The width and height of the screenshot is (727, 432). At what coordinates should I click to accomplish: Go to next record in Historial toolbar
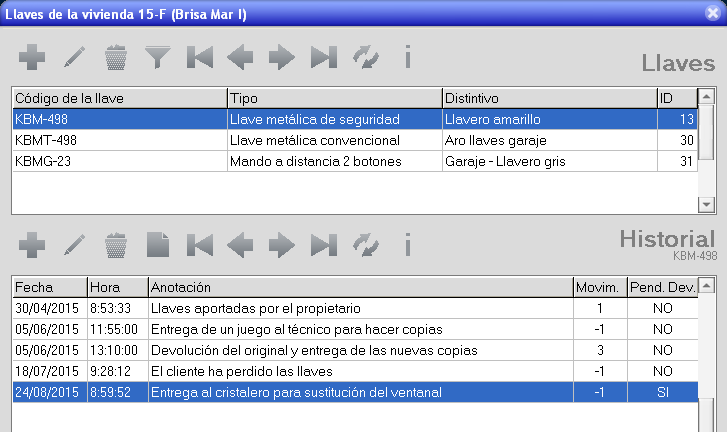point(281,245)
